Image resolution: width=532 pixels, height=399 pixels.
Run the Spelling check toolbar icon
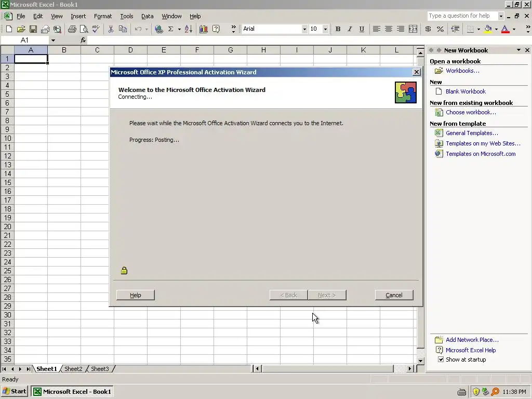96,29
